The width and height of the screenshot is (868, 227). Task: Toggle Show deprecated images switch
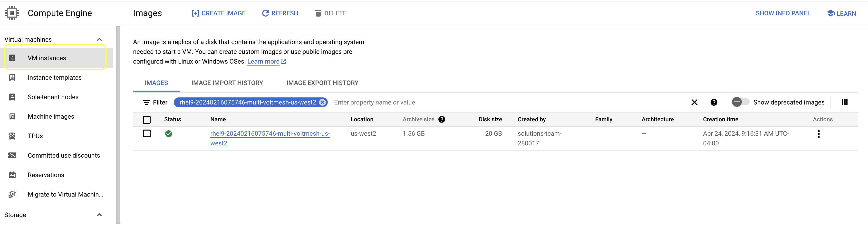pos(740,102)
